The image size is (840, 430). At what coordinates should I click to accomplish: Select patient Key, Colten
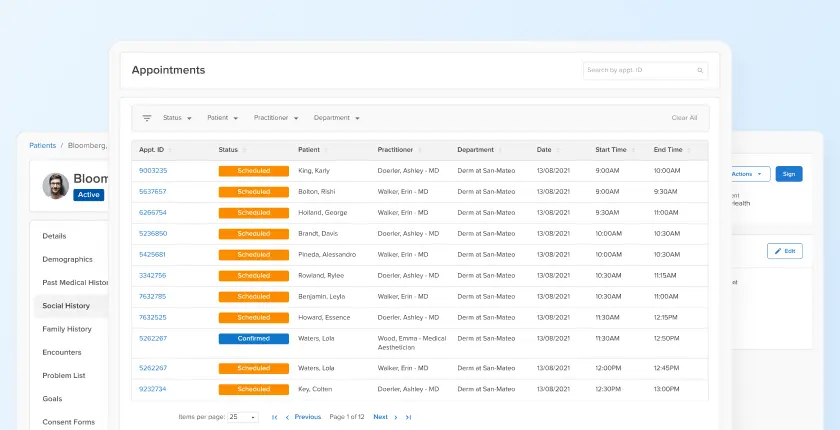click(315, 389)
